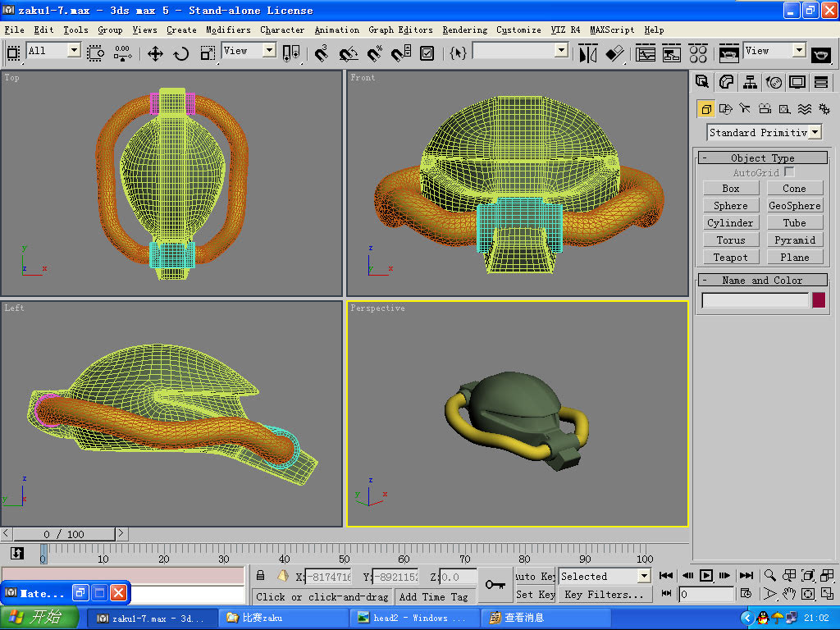
Task: Open the Rendering menu
Action: pos(465,30)
